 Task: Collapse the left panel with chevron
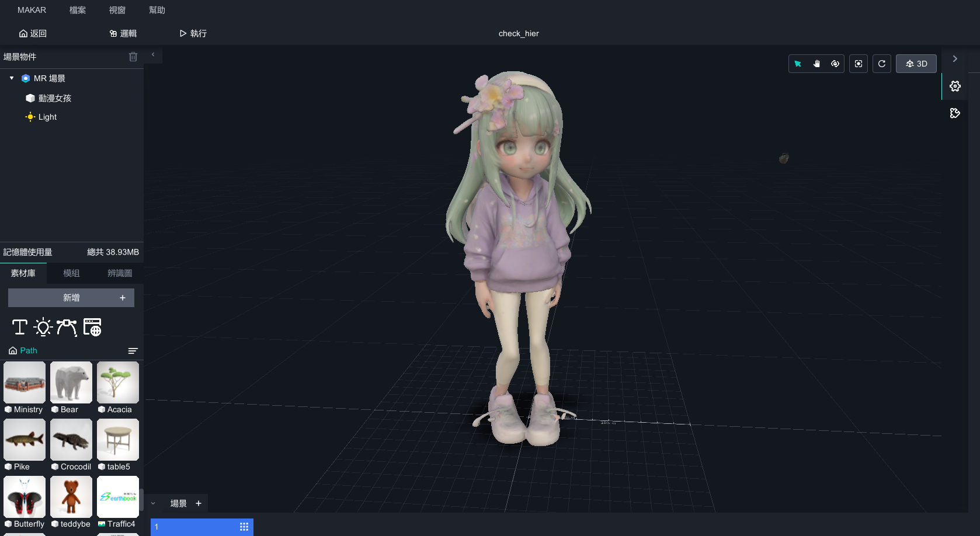pos(153,55)
